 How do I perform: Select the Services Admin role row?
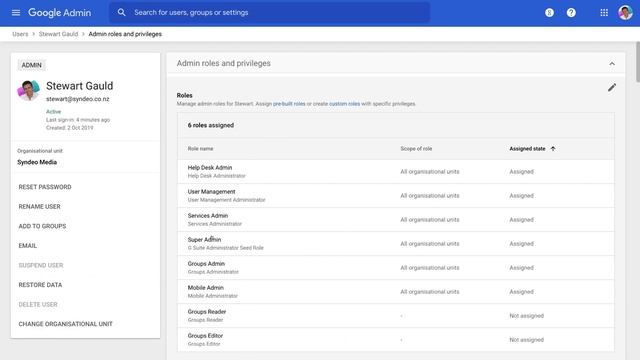point(396,220)
